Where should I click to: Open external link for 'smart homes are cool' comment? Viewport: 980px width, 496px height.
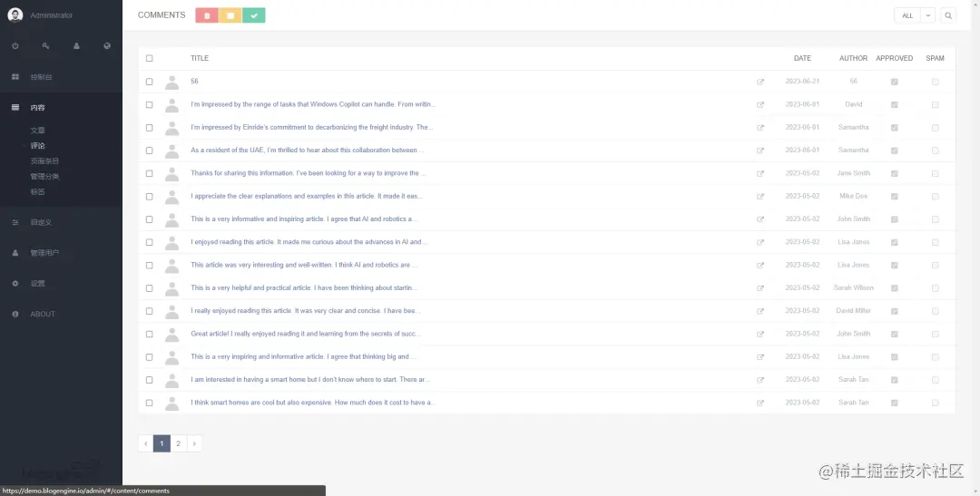click(x=760, y=403)
